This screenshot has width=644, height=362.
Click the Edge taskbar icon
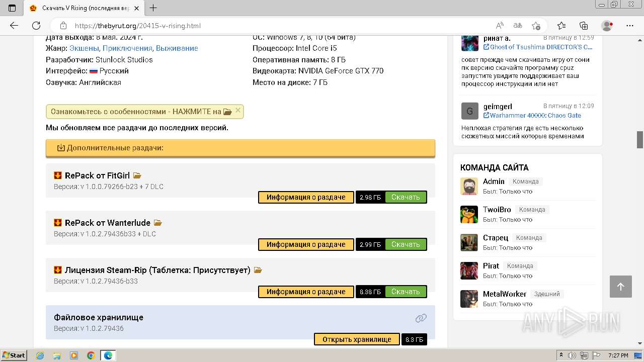pyautogui.click(x=108, y=355)
